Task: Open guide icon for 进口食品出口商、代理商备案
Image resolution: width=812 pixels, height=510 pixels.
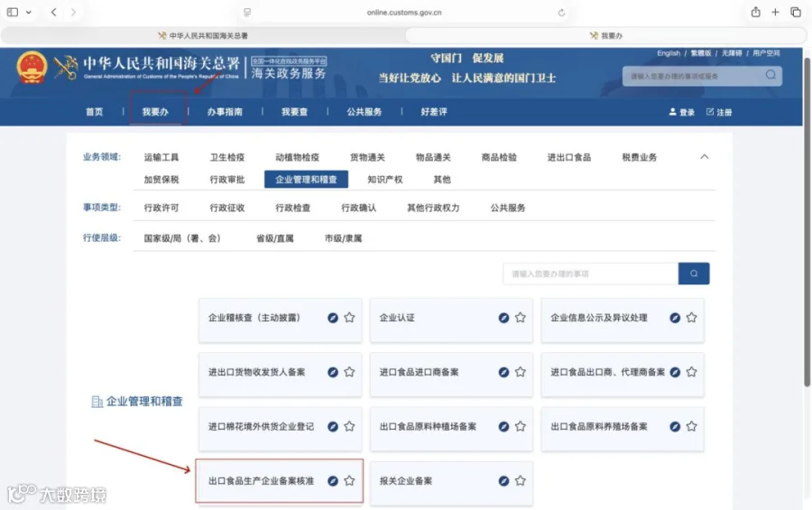Action: click(675, 372)
